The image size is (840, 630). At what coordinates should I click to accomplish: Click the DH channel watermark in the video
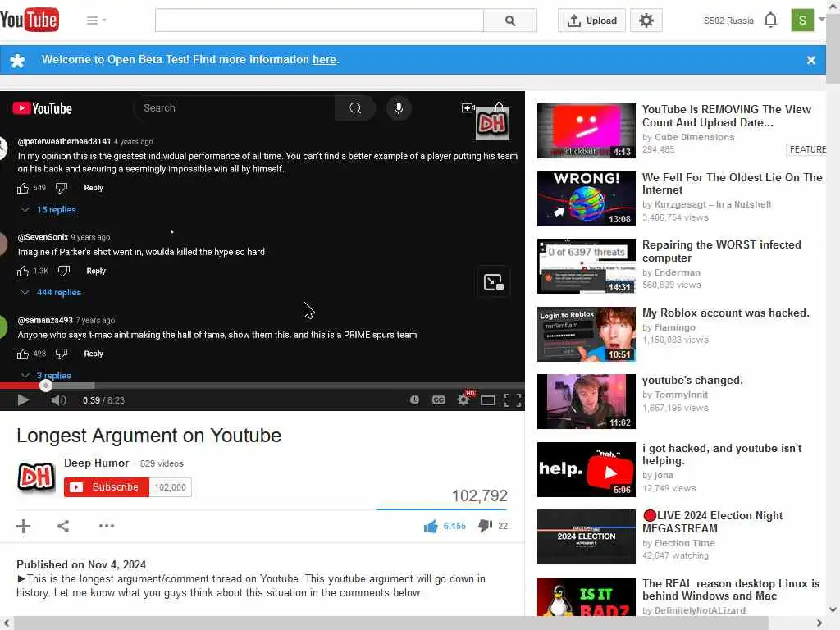pyautogui.click(x=492, y=124)
